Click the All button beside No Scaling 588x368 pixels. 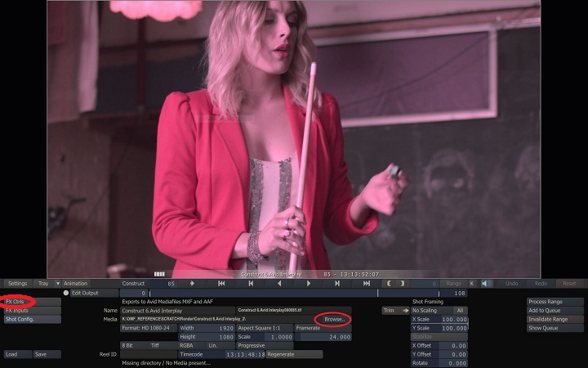click(460, 311)
